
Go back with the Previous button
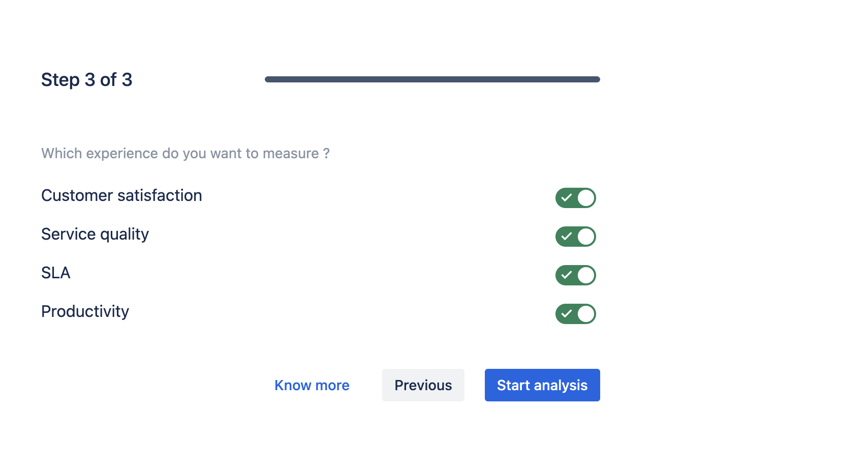pyautogui.click(x=423, y=385)
